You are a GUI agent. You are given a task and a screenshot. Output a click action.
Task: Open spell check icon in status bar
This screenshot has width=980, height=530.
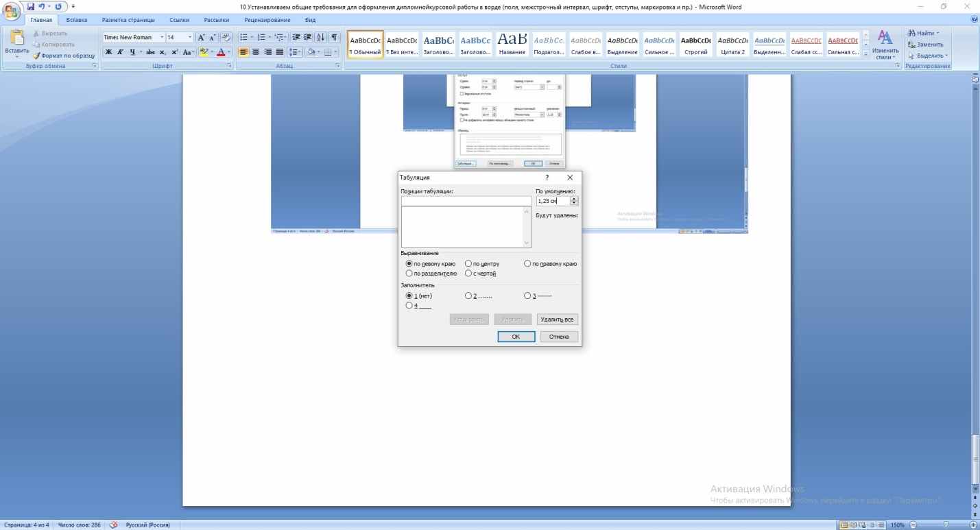114,525
